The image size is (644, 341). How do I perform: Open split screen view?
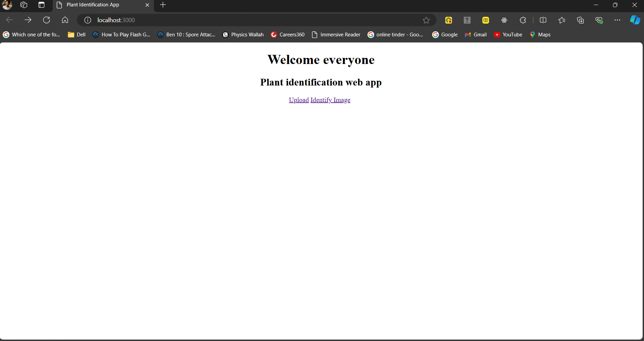[x=543, y=20]
